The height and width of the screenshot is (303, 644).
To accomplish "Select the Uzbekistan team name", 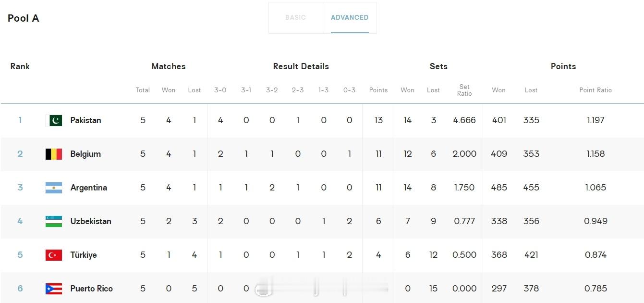I will pos(91,221).
